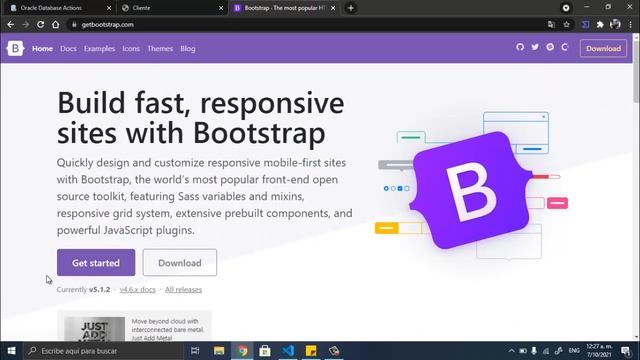This screenshot has height=360, width=640.
Task: Open the taskbar clock showing 12:27 a. m.
Action: coord(599,351)
